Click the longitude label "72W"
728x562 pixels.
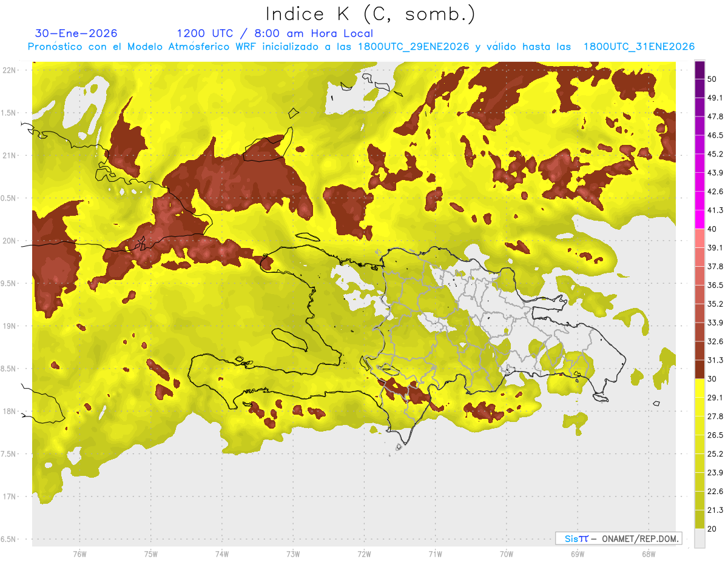coord(364,554)
